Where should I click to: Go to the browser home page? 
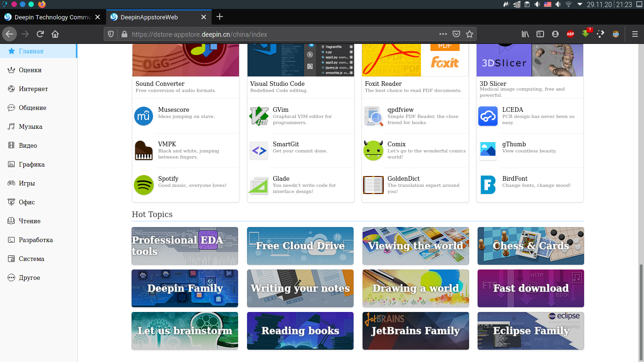click(55, 34)
